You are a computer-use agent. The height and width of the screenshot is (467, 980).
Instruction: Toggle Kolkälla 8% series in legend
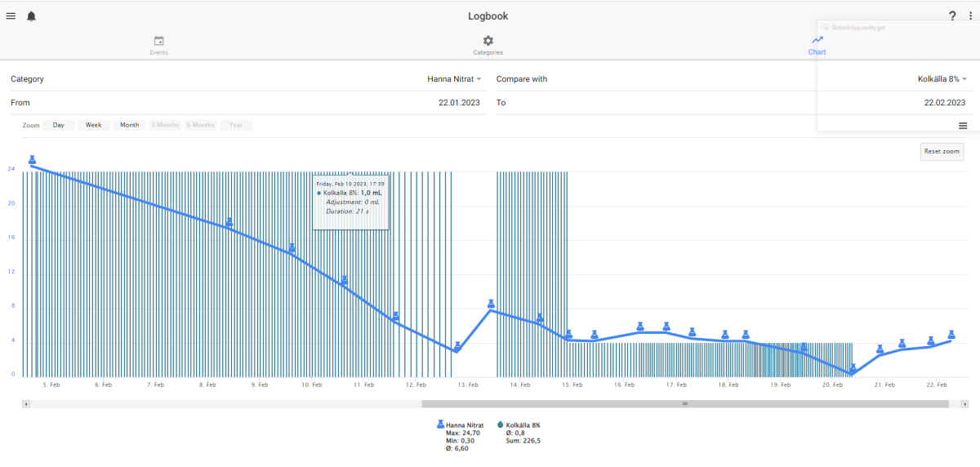point(519,425)
